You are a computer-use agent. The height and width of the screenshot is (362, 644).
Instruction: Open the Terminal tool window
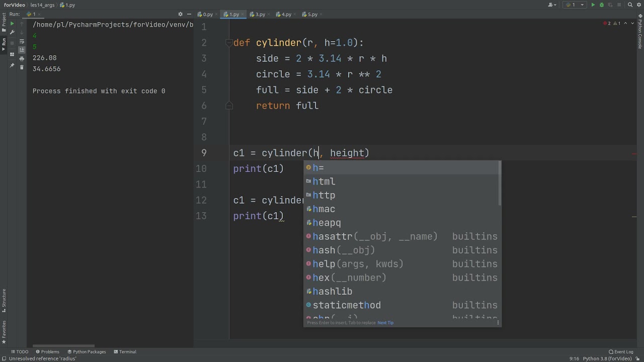[x=125, y=352]
